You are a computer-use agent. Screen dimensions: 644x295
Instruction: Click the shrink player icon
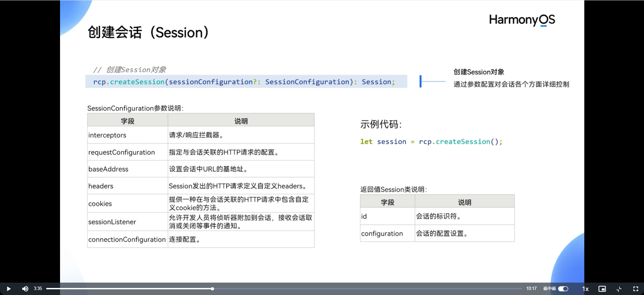(619, 289)
